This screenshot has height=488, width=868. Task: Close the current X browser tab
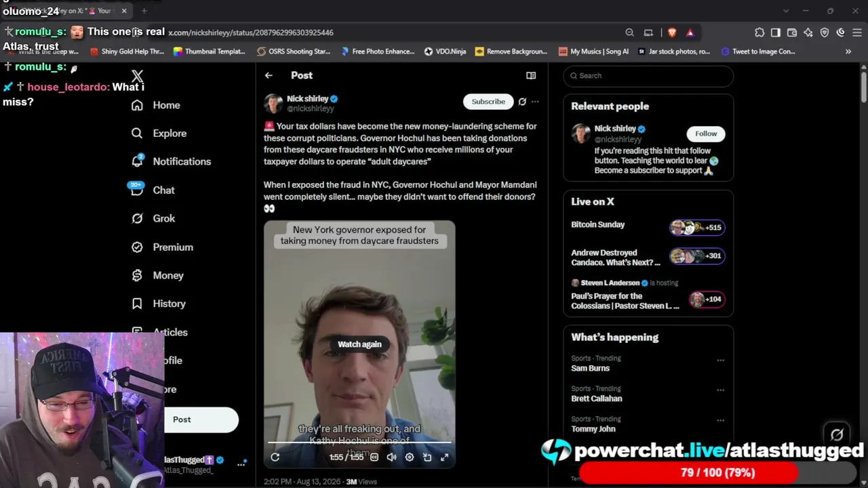pyautogui.click(x=124, y=11)
